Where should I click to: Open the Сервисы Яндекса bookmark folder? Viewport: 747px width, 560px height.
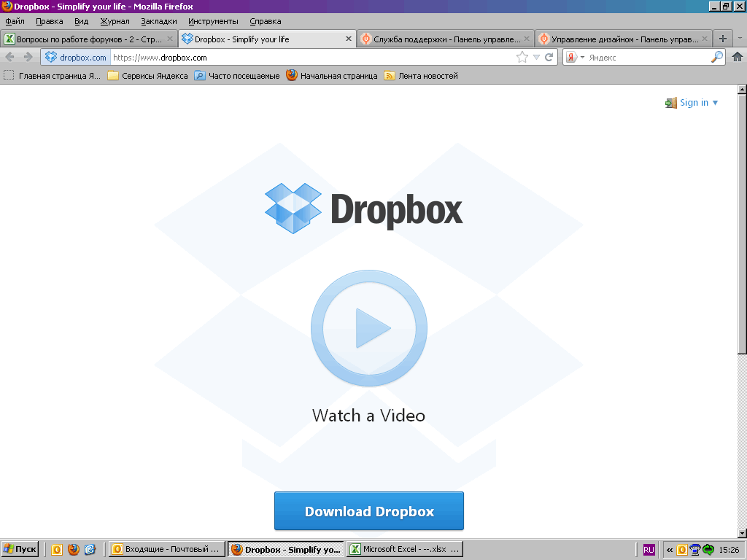coord(147,76)
